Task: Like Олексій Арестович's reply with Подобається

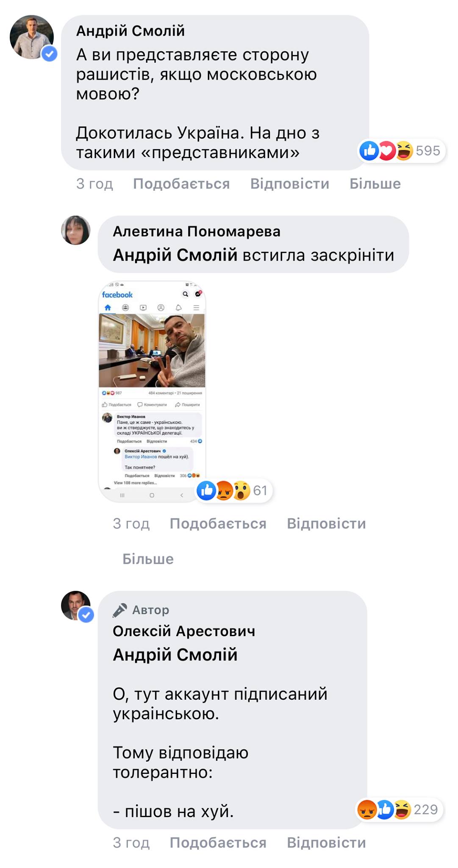Action: tap(218, 843)
